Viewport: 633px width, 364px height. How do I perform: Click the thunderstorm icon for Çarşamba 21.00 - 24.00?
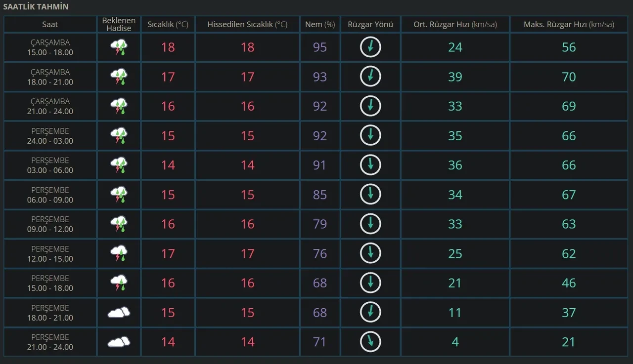(119, 106)
